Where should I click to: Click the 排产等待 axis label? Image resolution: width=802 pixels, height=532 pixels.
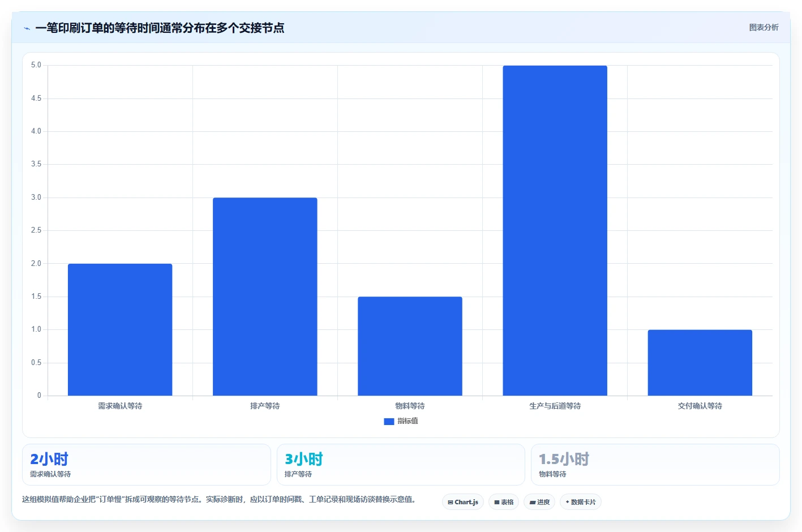pos(265,406)
